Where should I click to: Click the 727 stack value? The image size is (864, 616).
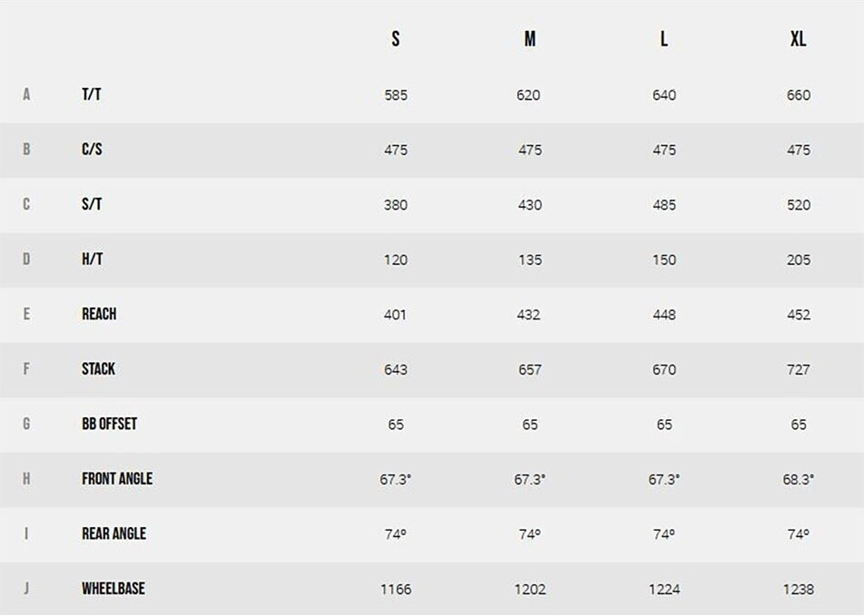click(799, 369)
